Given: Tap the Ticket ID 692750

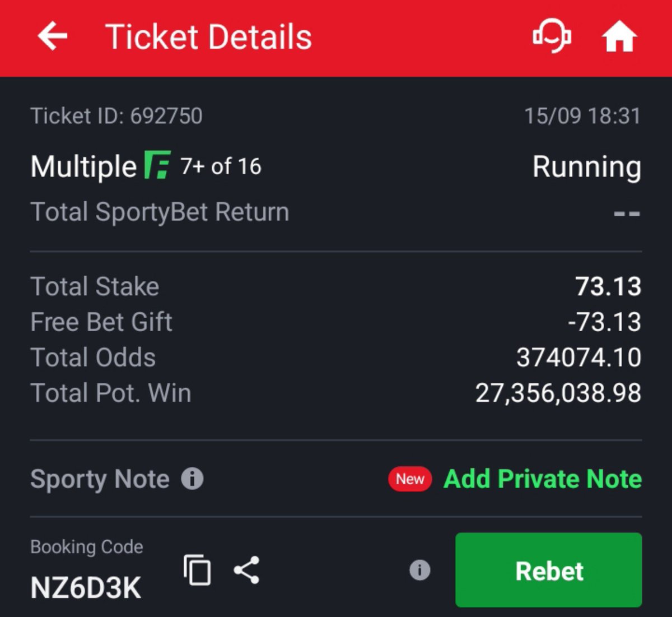Looking at the screenshot, I should click(116, 116).
